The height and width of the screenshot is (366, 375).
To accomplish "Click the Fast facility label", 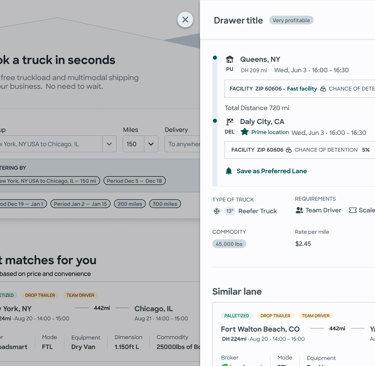I will [x=302, y=89].
